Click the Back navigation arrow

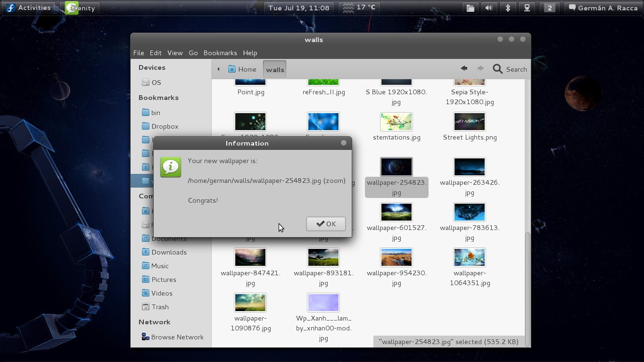[x=464, y=69]
